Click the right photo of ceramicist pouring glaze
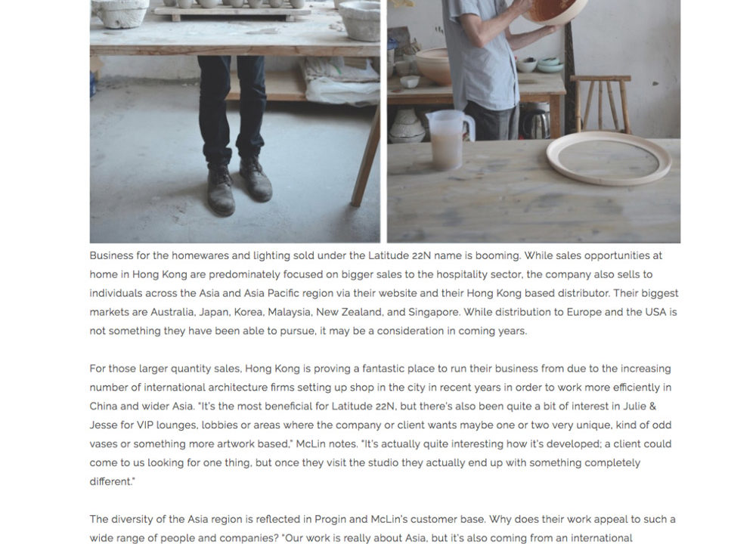The height and width of the screenshot is (544, 756). pyautogui.click(x=534, y=121)
